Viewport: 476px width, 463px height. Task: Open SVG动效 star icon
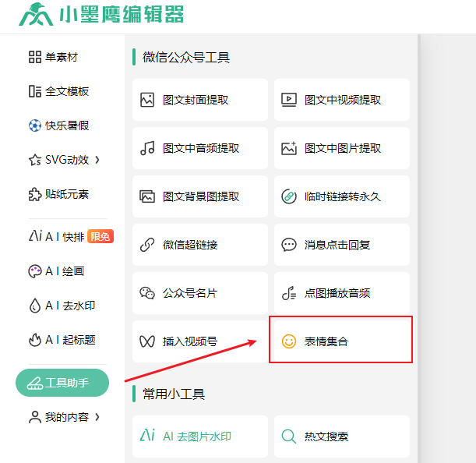point(35,160)
